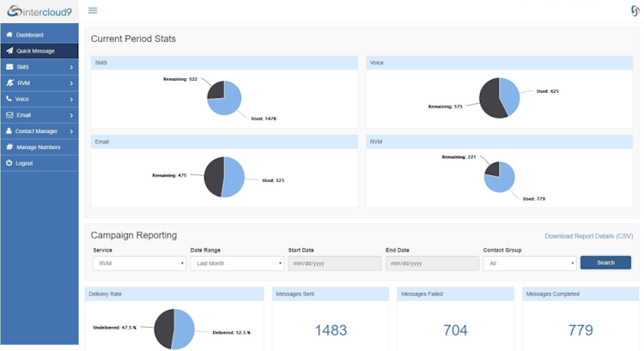Viewport: 644px width, 351px height.
Task: Click the Quick Message paper plane icon
Action: pyautogui.click(x=9, y=51)
